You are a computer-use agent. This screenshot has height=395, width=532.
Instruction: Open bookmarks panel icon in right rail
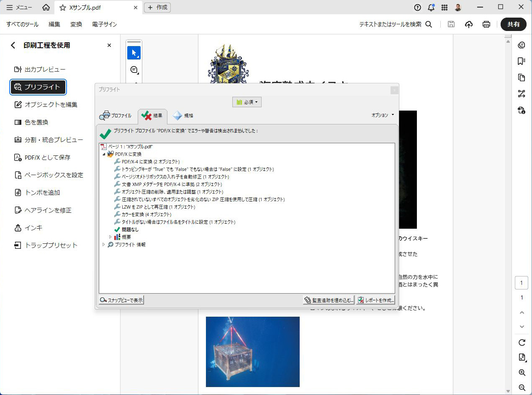tap(522, 61)
